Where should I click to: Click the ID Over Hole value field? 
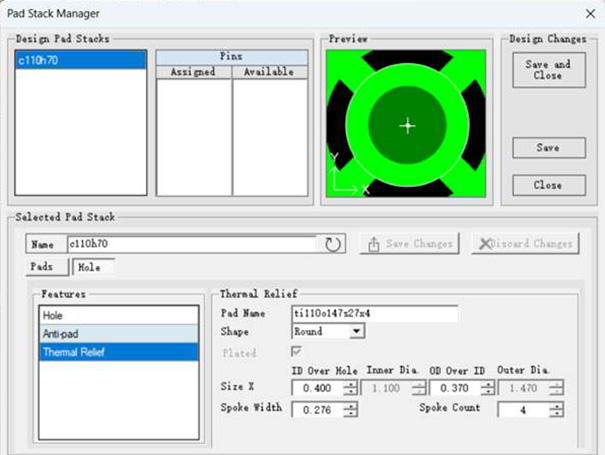[x=318, y=388]
